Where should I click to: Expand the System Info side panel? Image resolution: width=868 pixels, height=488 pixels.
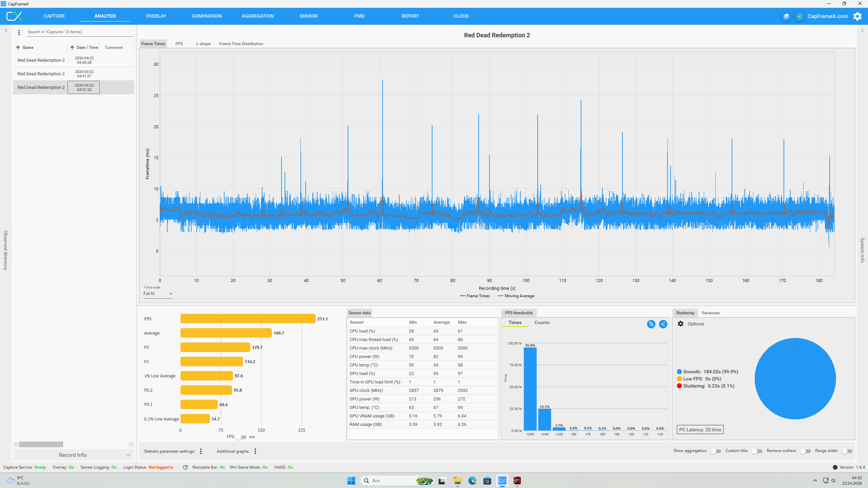[x=862, y=31]
